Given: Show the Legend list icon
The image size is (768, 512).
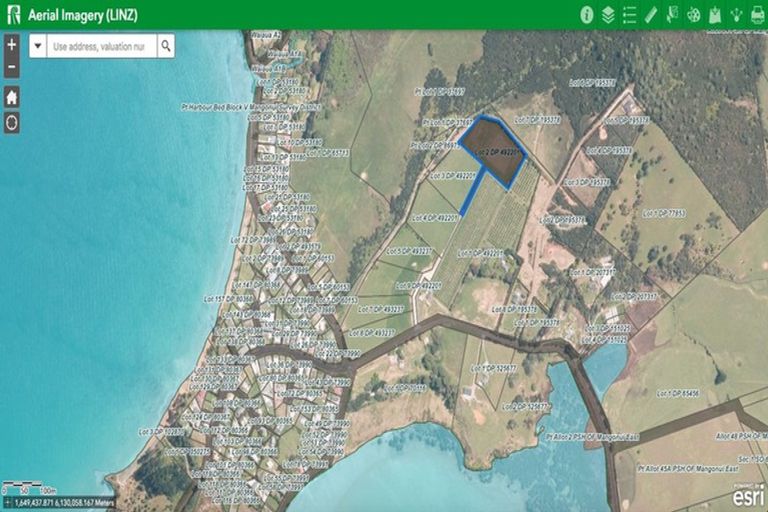Looking at the screenshot, I should coord(629,14).
